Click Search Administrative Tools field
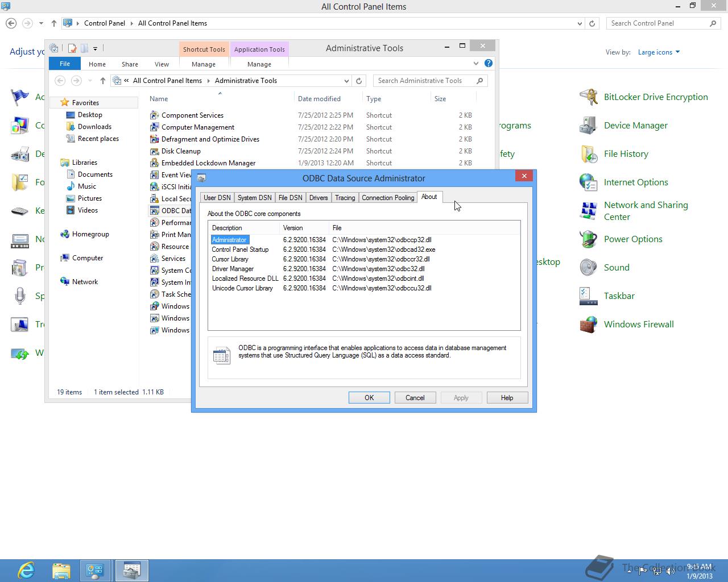The image size is (728, 582). [x=431, y=81]
